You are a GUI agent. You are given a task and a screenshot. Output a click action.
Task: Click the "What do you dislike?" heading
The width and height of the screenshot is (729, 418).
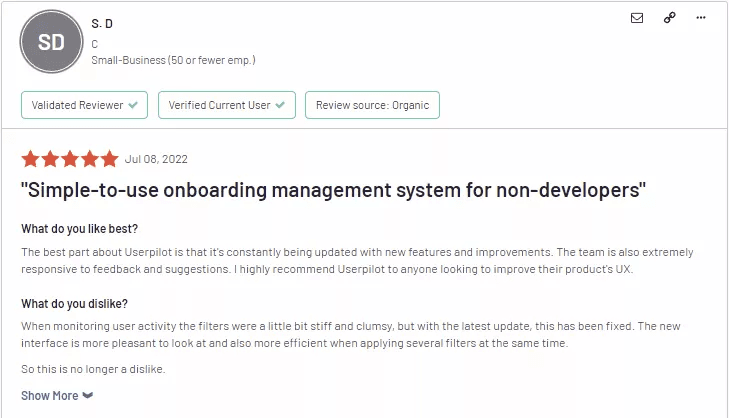coord(74,304)
